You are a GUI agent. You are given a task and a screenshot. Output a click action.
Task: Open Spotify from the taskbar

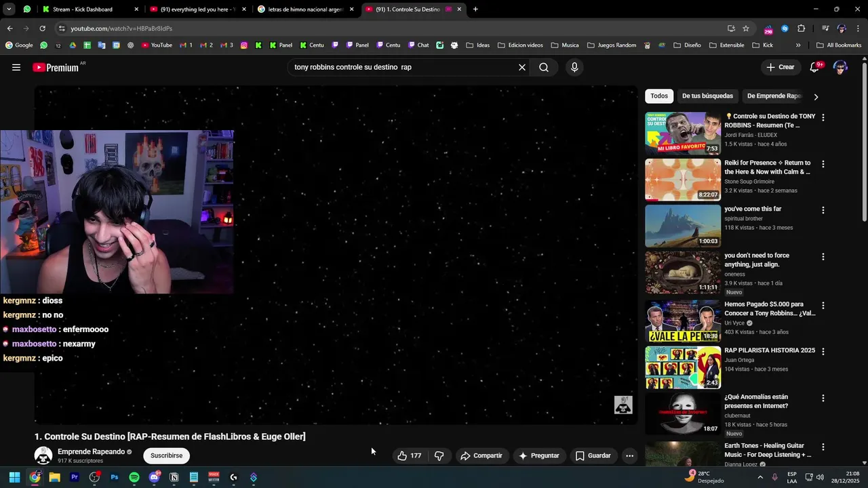tap(134, 477)
